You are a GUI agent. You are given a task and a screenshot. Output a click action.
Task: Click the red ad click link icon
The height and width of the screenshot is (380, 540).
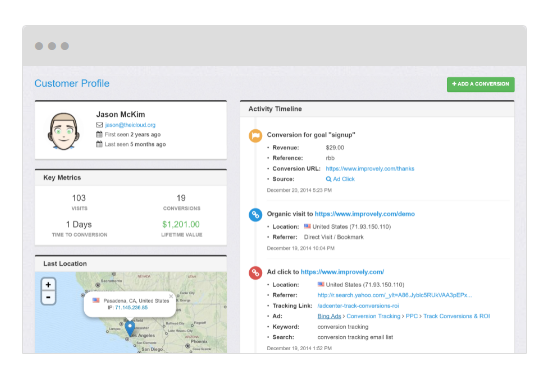(255, 273)
